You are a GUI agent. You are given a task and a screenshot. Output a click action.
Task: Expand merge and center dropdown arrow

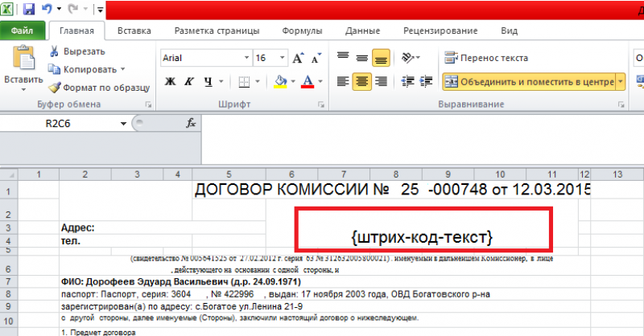tap(621, 82)
